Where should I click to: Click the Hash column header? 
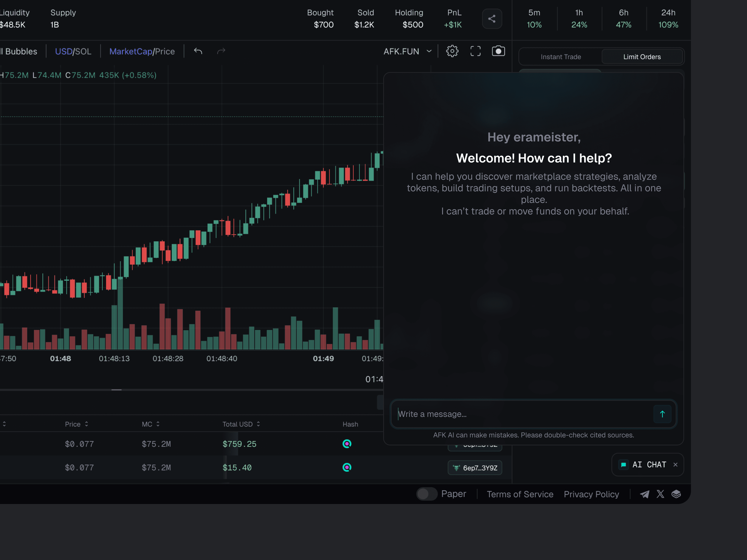pyautogui.click(x=350, y=424)
